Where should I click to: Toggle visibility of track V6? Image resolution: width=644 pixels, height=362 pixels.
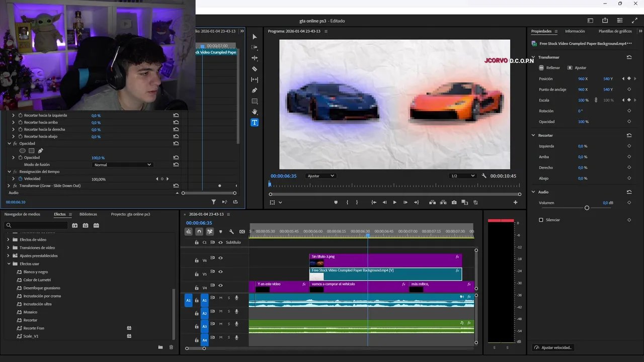[220, 258]
